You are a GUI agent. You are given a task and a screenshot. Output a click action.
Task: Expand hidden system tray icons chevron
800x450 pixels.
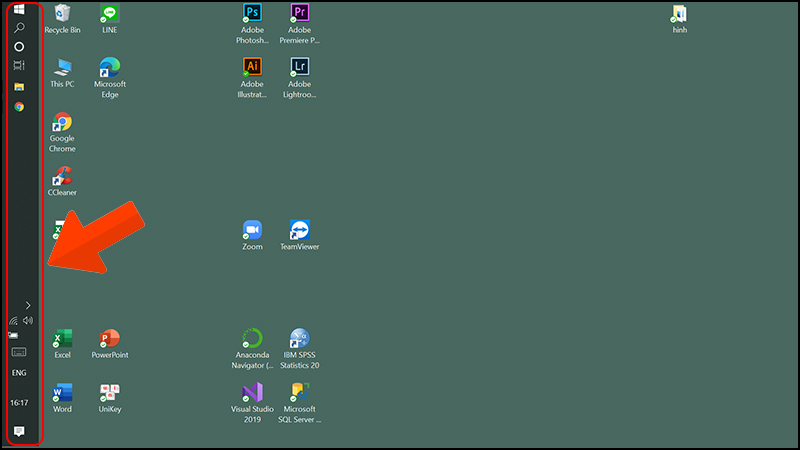[x=28, y=305]
